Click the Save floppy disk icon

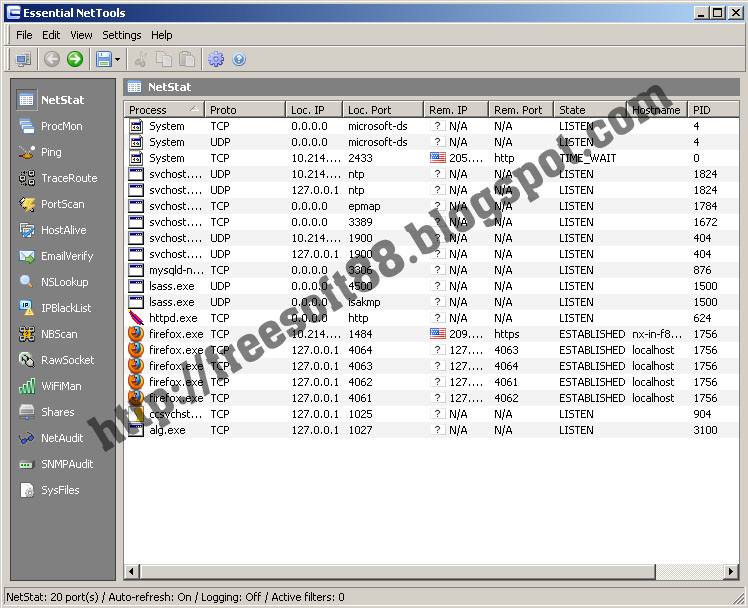click(104, 60)
